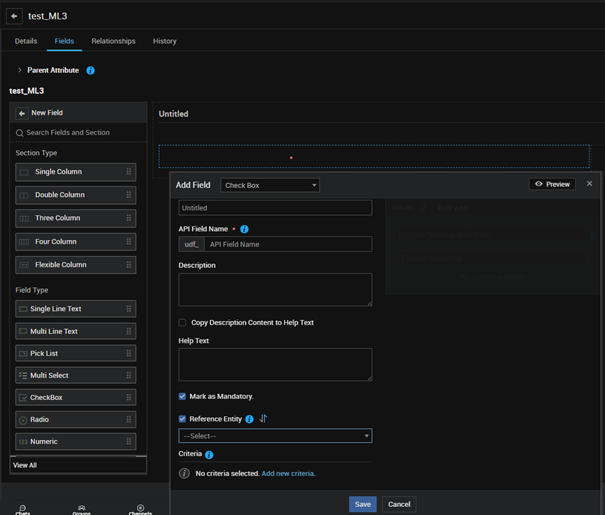
Task: Grab the drag handle on Numeric field
Action: (128, 441)
